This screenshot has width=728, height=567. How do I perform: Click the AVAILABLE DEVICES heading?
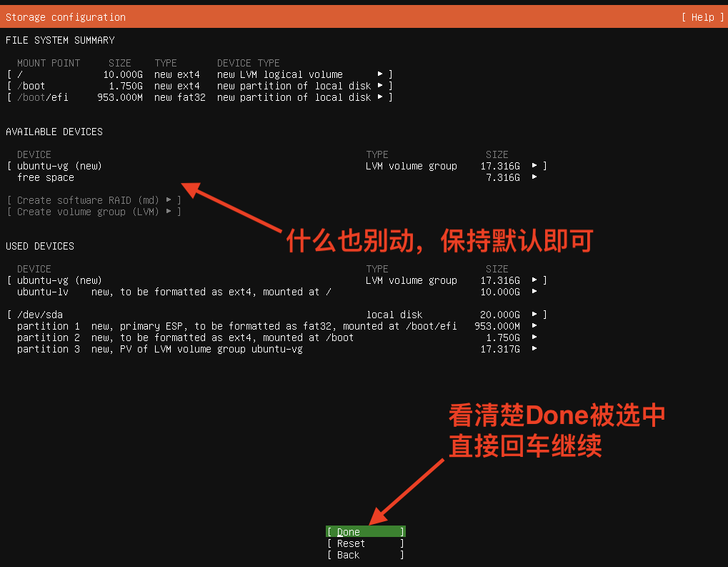pyautogui.click(x=54, y=132)
